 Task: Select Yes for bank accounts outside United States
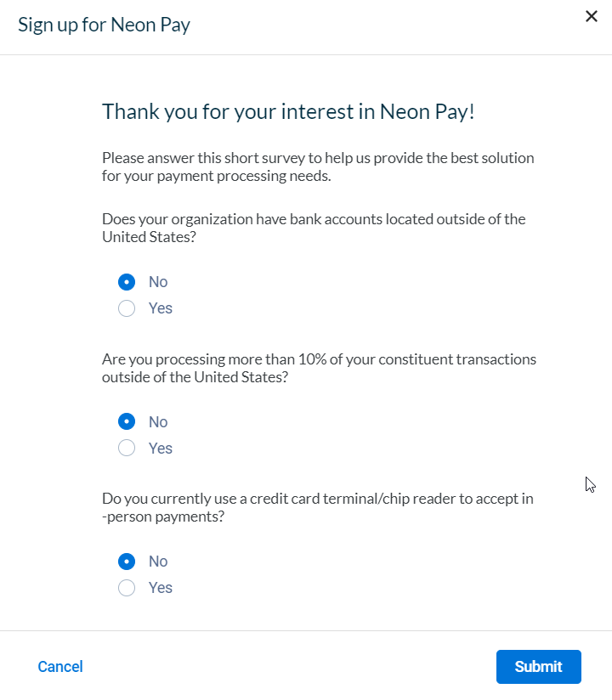pyautogui.click(x=127, y=308)
